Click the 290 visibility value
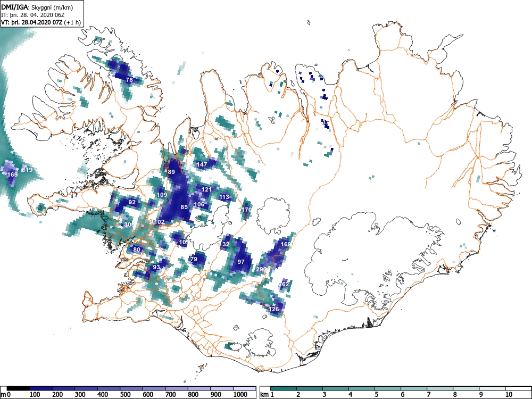 261,269
